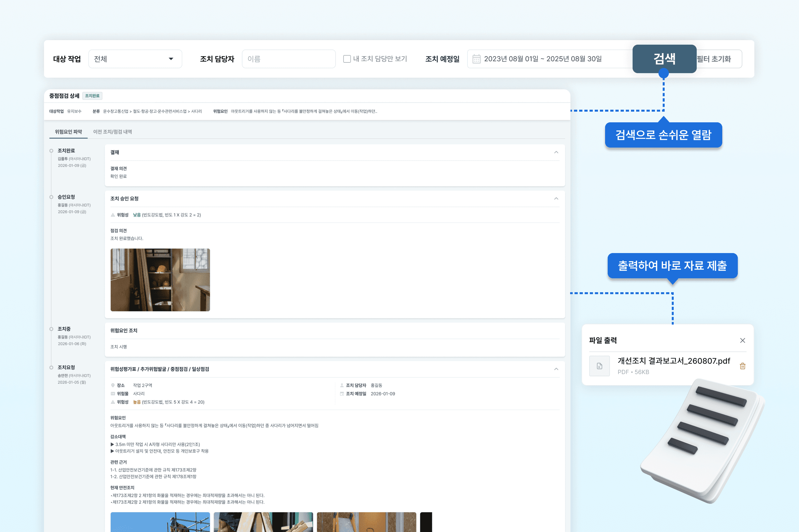Select the 조치완료 timeline marker
This screenshot has height=532, width=799.
51,151
